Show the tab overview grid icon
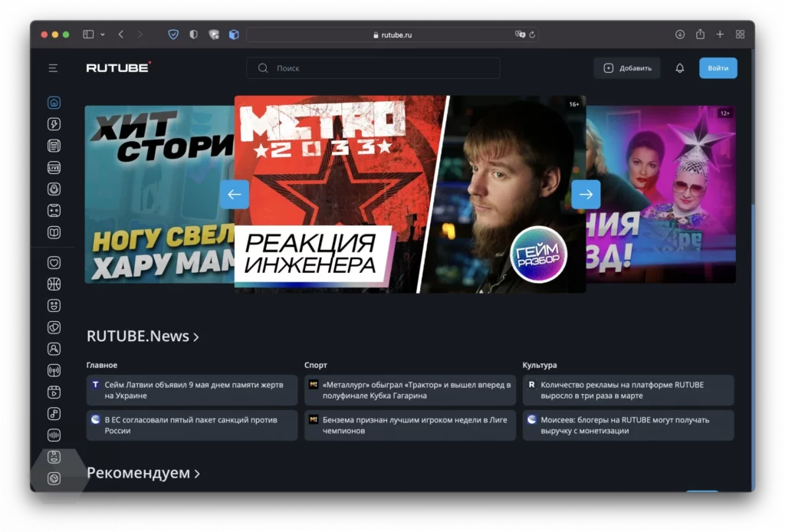This screenshot has height=532, width=785. (740, 34)
